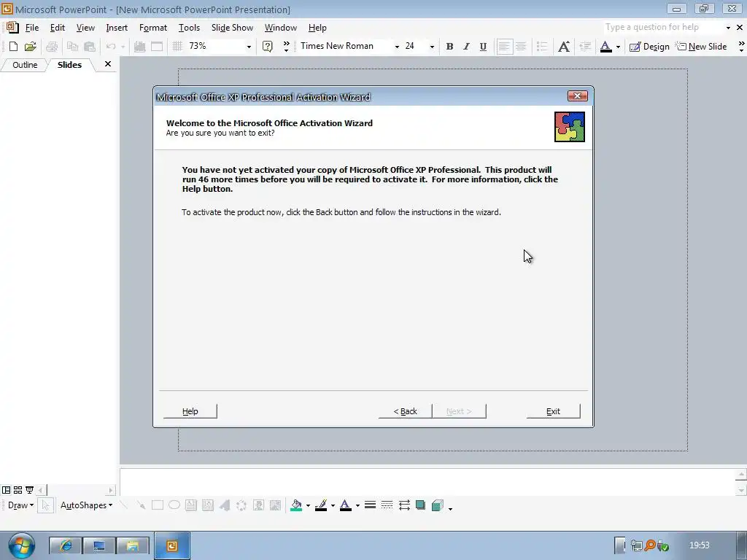Close the Outline/Slides pane
The height and width of the screenshot is (560, 747).
tap(108, 64)
